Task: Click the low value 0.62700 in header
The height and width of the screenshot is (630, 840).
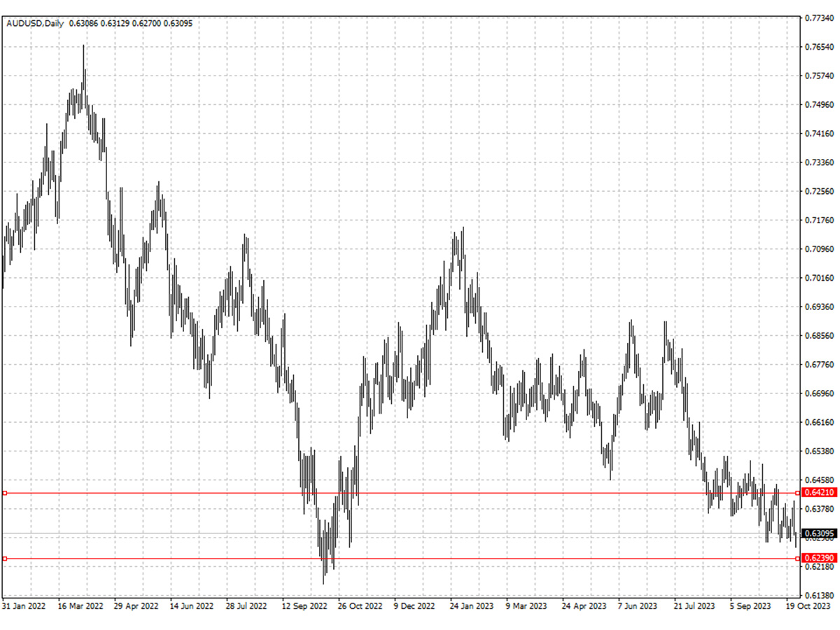Action: click(x=146, y=23)
